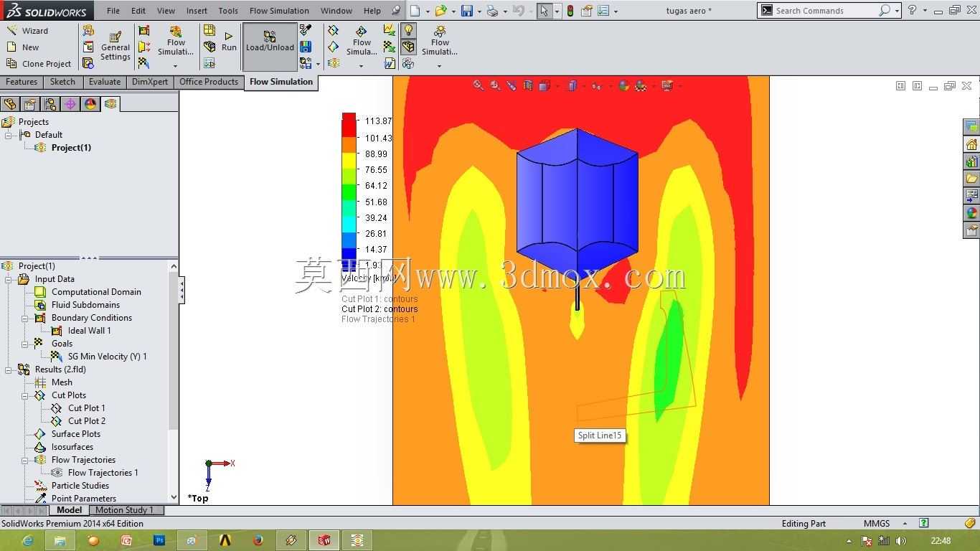The height and width of the screenshot is (551, 980).
Task: Open the Search Commands dropdown arrow
Action: (x=897, y=11)
